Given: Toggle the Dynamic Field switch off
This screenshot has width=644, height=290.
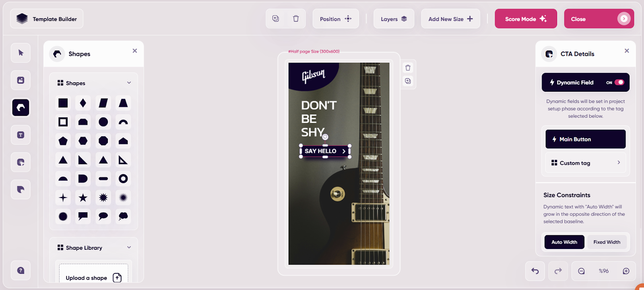Looking at the screenshot, I should pos(619,82).
